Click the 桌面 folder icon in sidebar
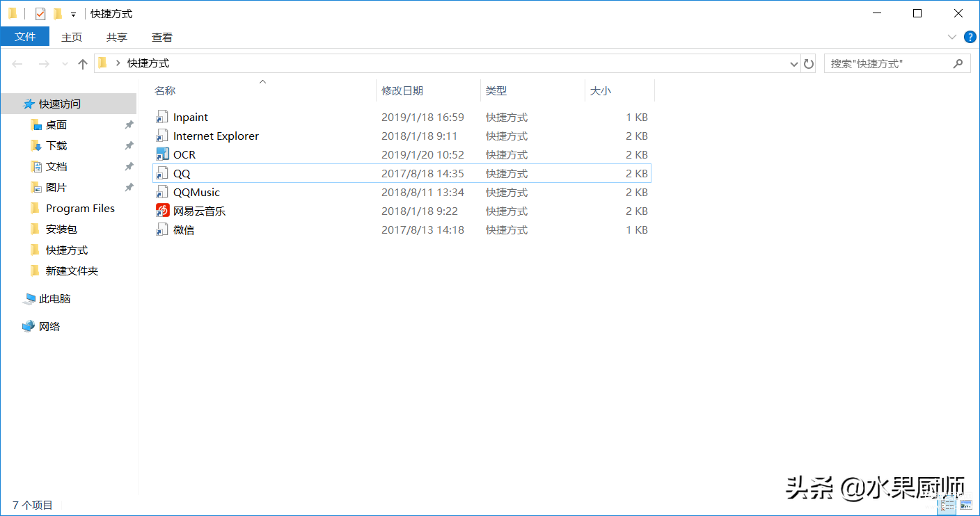Image resolution: width=980 pixels, height=516 pixels. click(36, 124)
